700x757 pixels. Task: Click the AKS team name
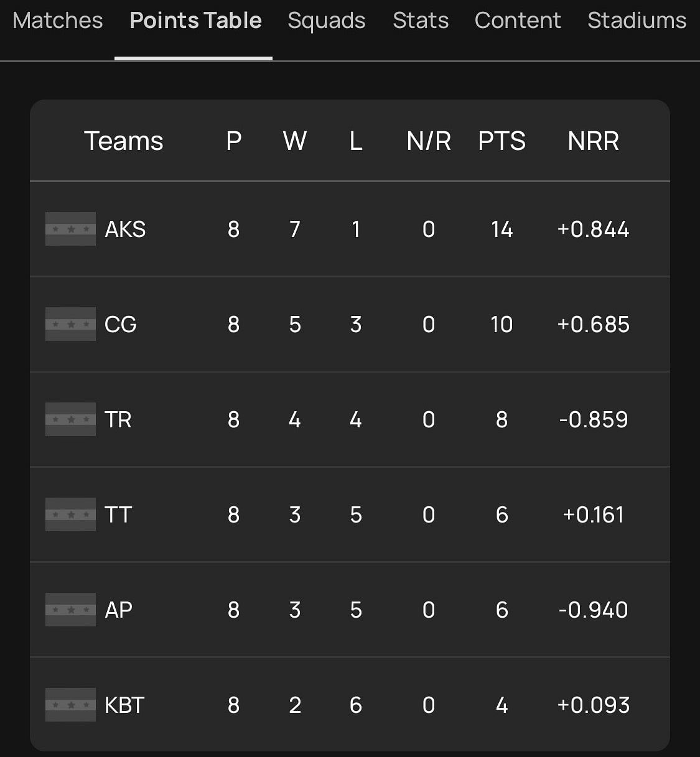[x=125, y=229]
